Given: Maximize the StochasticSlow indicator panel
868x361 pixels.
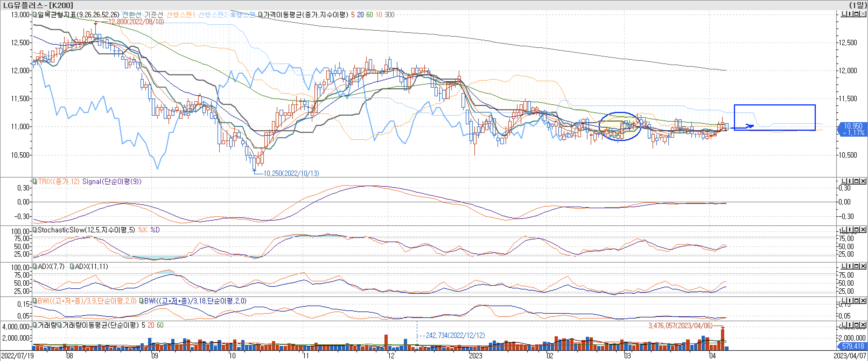Looking at the screenshot, I should point(857,230).
